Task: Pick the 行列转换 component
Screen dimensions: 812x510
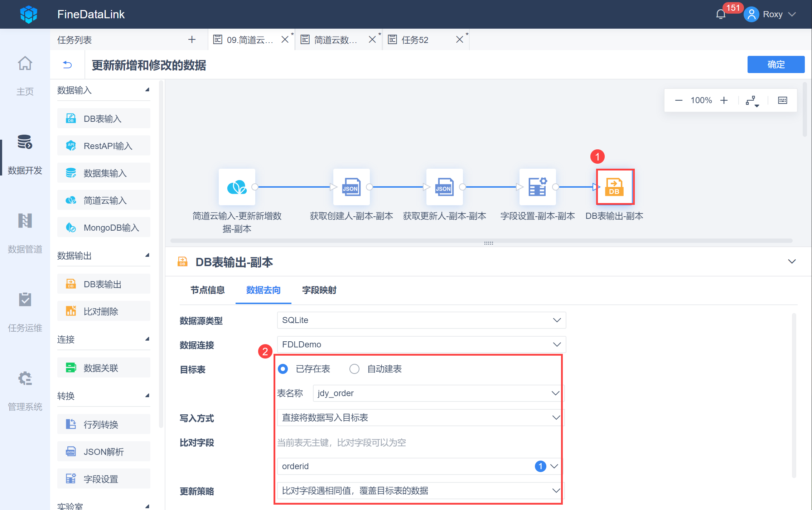Action: tap(104, 424)
